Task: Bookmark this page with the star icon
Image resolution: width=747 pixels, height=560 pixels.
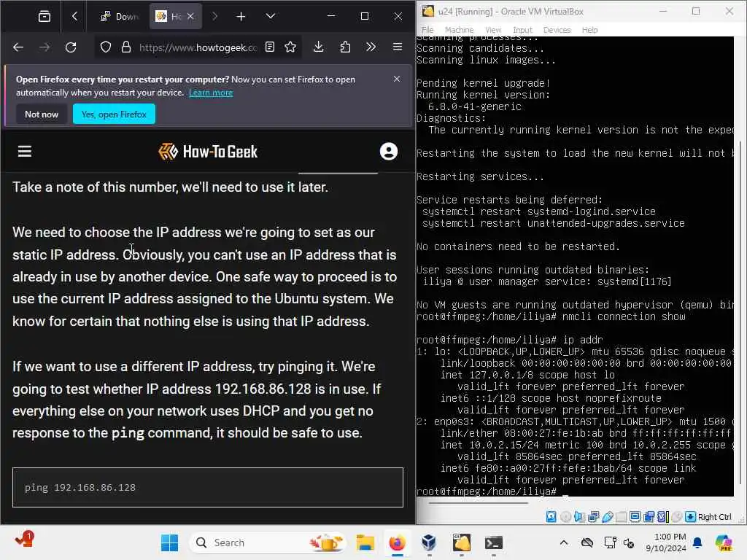Action: click(290, 47)
